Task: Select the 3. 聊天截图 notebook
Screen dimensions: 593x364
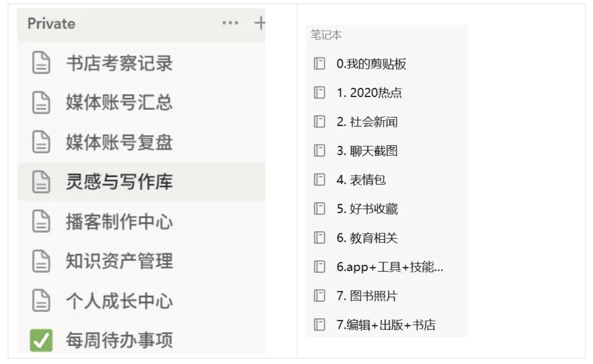Action: coord(367,151)
